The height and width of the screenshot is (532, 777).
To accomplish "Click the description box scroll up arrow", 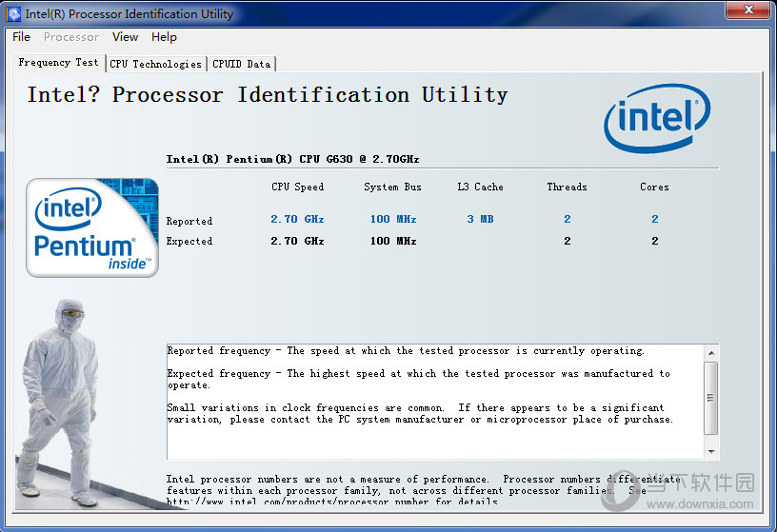I will [711, 353].
